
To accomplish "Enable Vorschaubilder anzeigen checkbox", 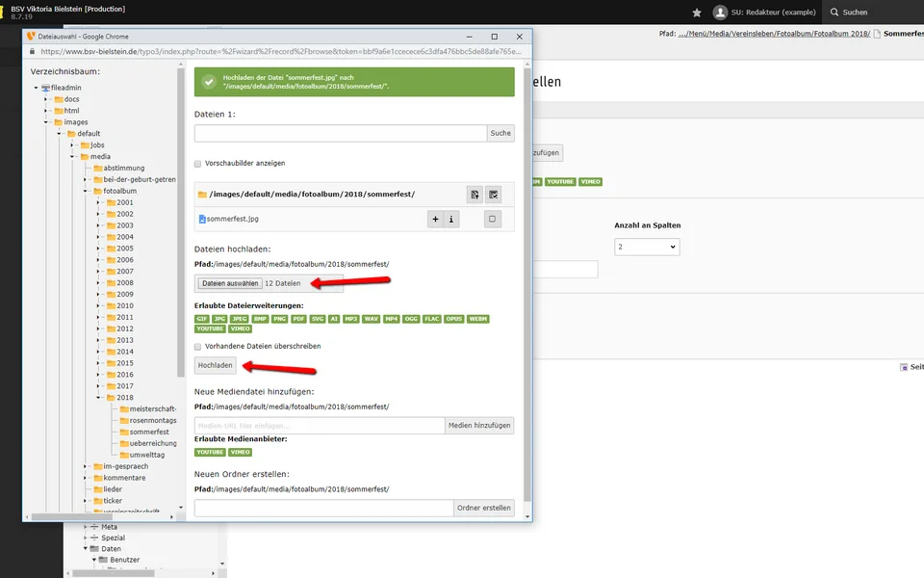I will pos(198,164).
